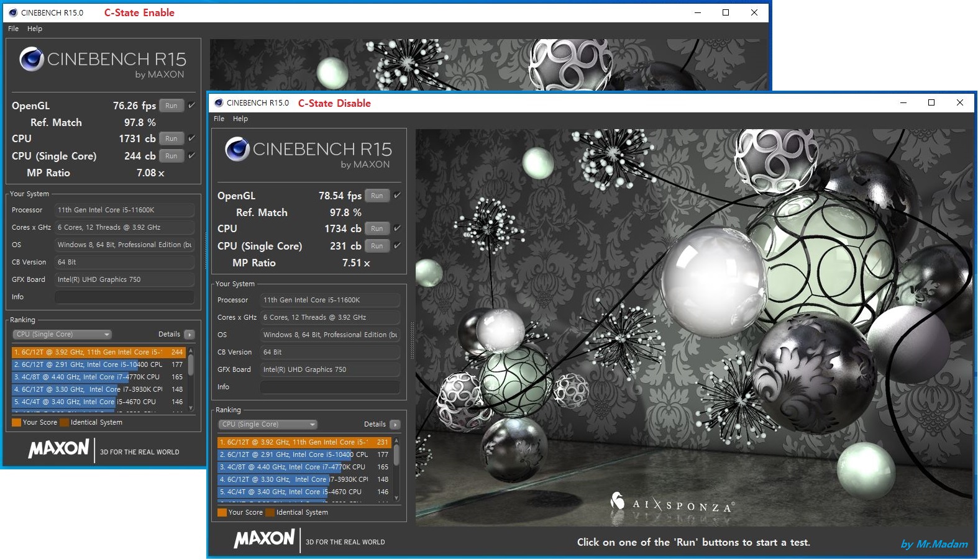Click OS field in Disable window
Image resolution: width=978 pixels, height=560 pixels.
(330, 335)
